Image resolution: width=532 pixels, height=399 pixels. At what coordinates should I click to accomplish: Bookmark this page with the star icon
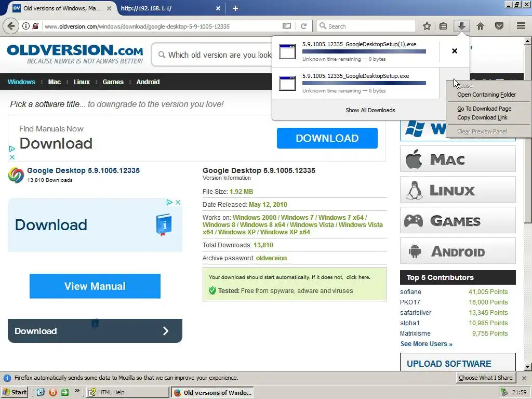(427, 26)
